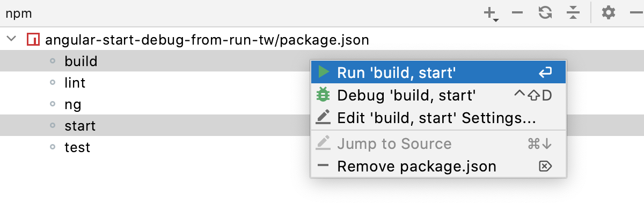This screenshot has width=644, height=215.
Task: Select the lint script in tree
Action: [x=75, y=83]
